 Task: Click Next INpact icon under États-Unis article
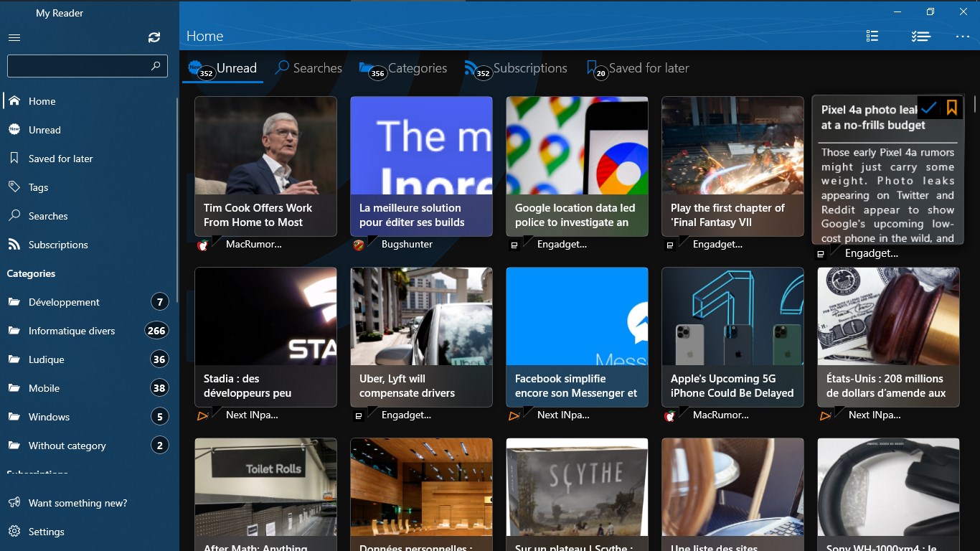point(826,415)
